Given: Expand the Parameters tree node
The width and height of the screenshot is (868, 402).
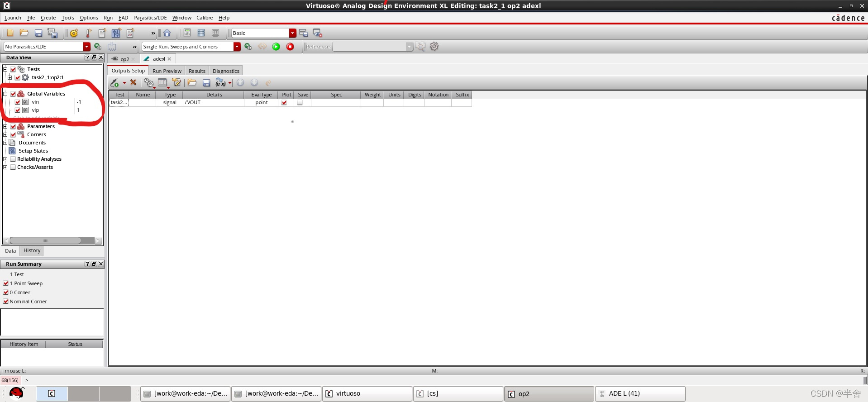Looking at the screenshot, I should coord(5,126).
